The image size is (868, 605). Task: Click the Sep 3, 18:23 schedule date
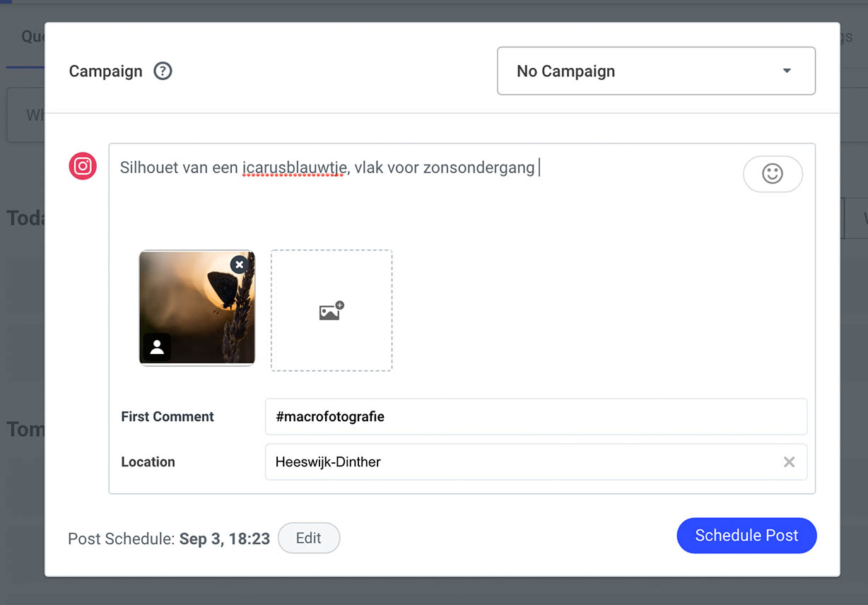pos(225,539)
